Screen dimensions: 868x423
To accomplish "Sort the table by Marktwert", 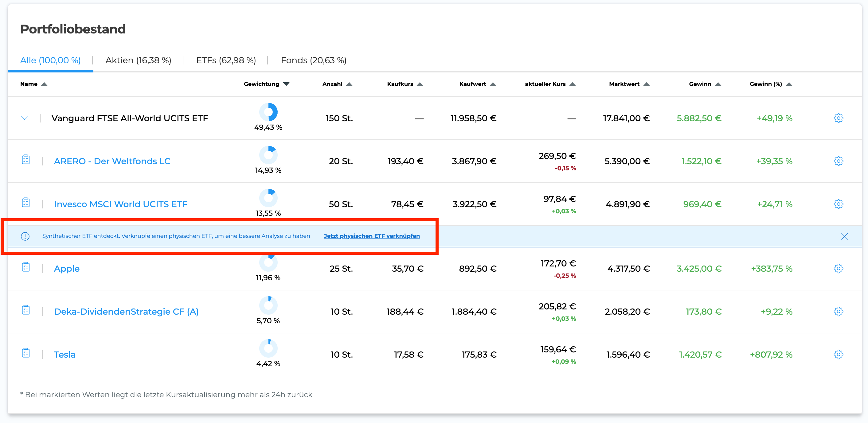I will (629, 84).
